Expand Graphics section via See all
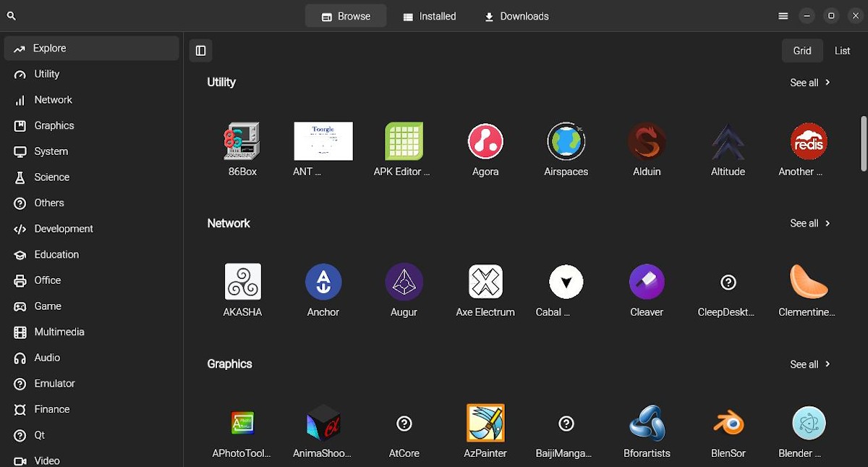 click(x=810, y=364)
